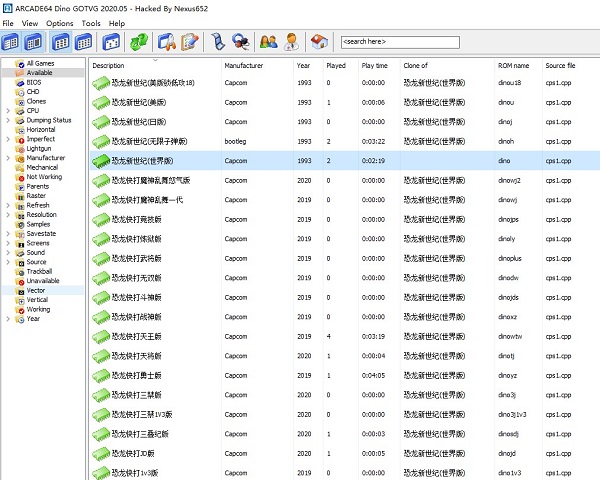Sort by the Play time column header
This screenshot has width=600, height=480.
click(375, 65)
